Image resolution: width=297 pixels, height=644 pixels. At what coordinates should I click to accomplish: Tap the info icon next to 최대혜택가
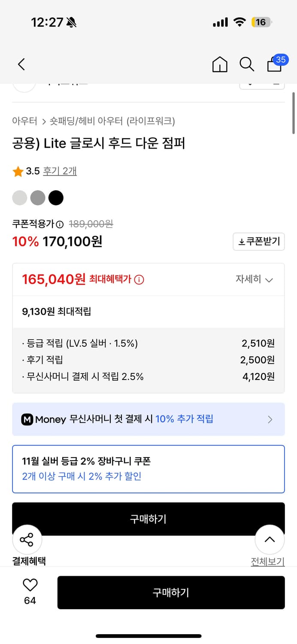coord(139,279)
